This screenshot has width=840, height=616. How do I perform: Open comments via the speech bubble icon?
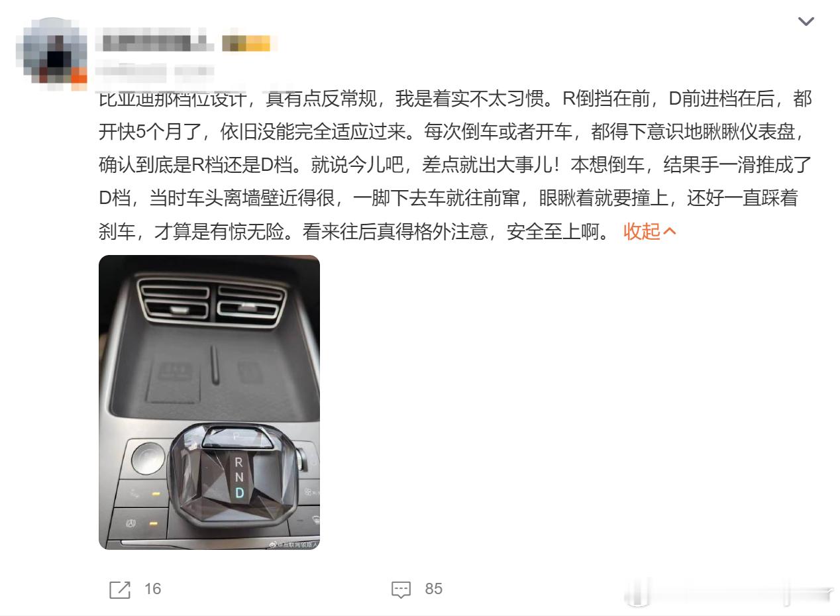coord(401,590)
